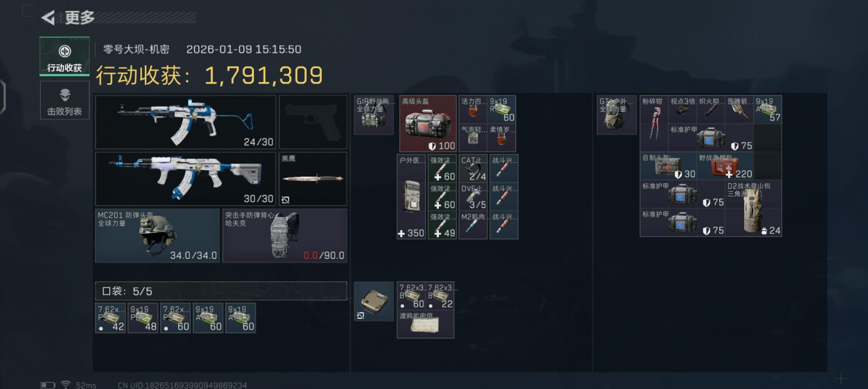This screenshot has width=868, height=389.
Task: Select the 黑鹰 knife item
Action: pyautogui.click(x=313, y=179)
